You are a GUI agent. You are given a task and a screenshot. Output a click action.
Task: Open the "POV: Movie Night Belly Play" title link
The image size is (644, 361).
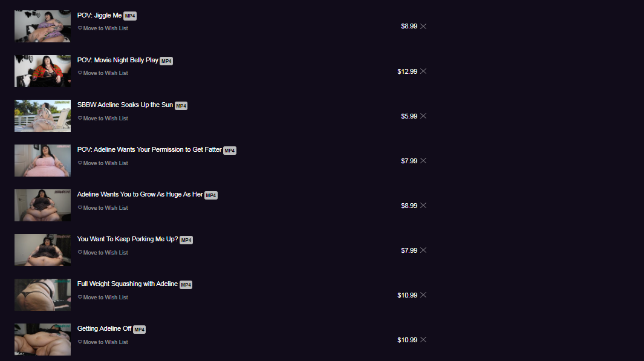[x=118, y=60]
